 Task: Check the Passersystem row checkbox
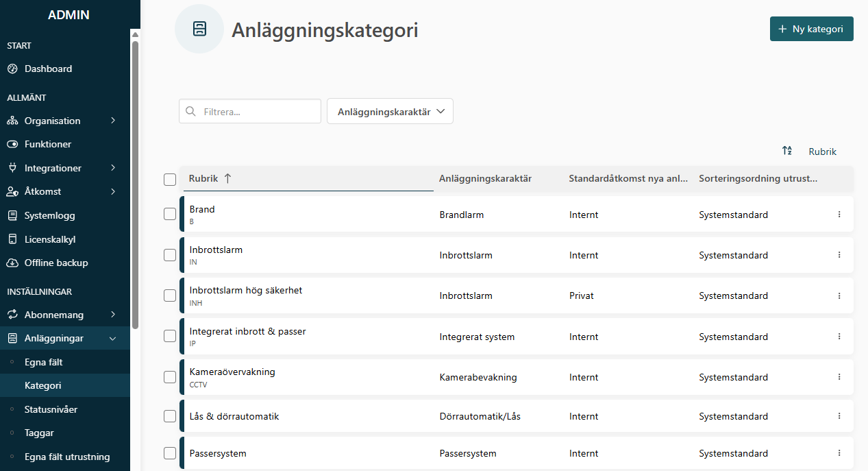[170, 453]
